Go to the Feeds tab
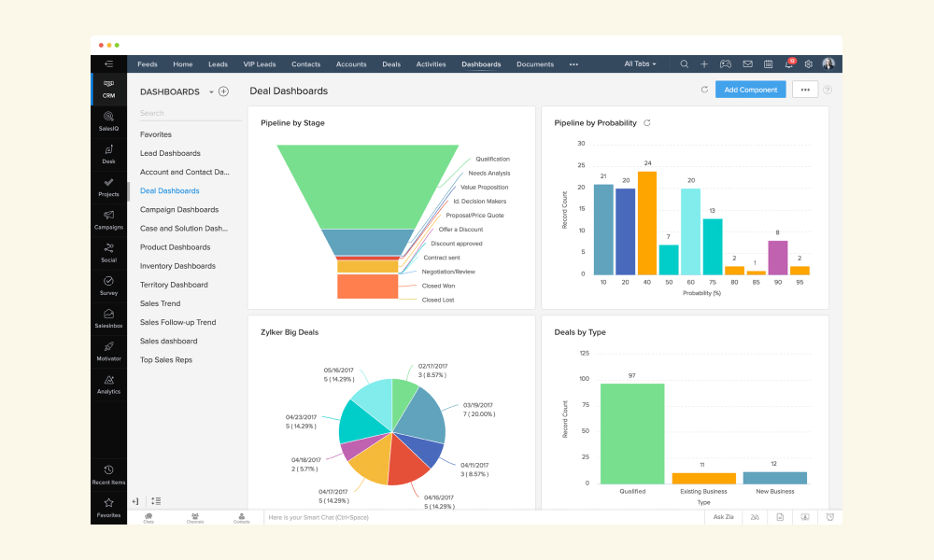This screenshot has height=560, width=934. pyautogui.click(x=148, y=64)
